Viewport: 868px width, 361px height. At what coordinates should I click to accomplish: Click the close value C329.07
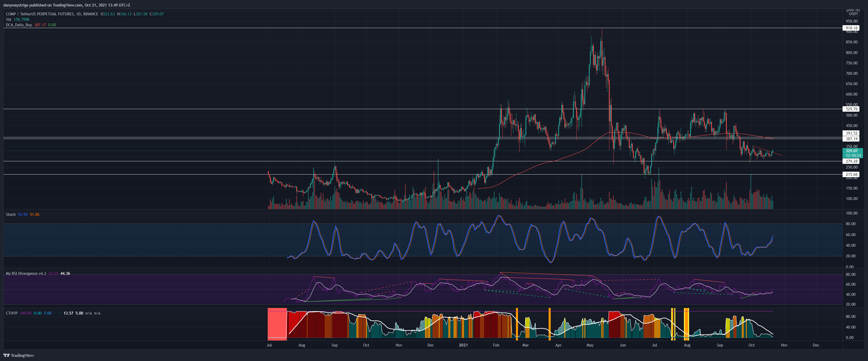(x=156, y=14)
